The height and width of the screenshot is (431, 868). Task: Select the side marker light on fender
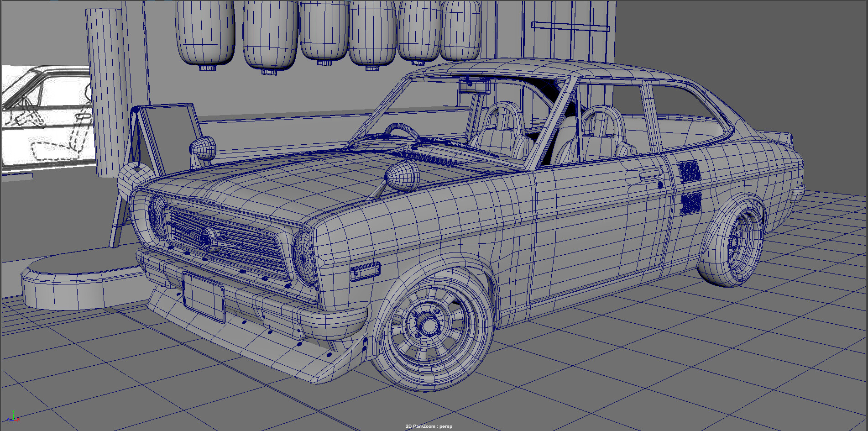click(365, 272)
